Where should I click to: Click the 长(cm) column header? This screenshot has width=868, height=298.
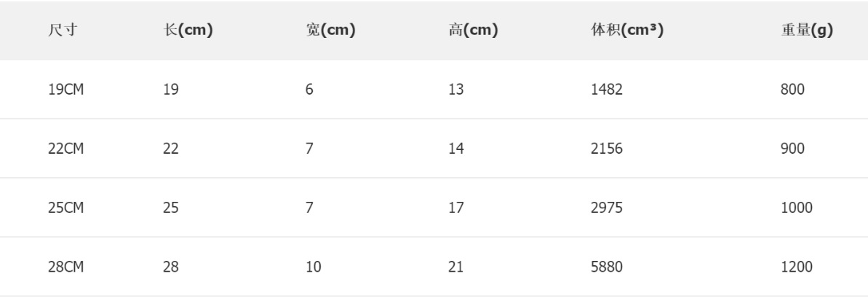pos(188,33)
